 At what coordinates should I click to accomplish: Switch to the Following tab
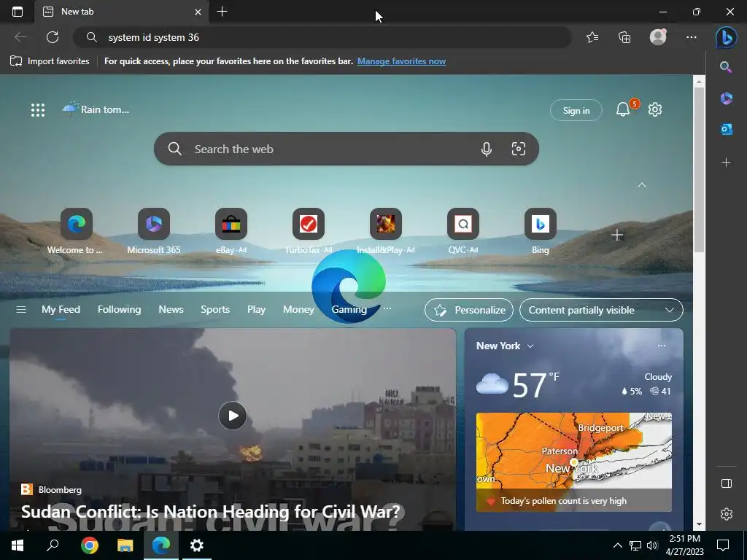point(119,309)
